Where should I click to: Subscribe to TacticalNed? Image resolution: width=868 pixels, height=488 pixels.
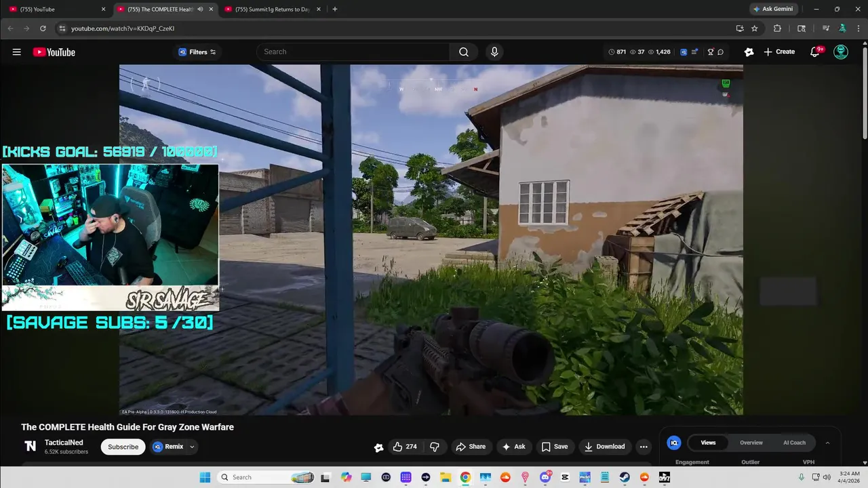point(123,447)
